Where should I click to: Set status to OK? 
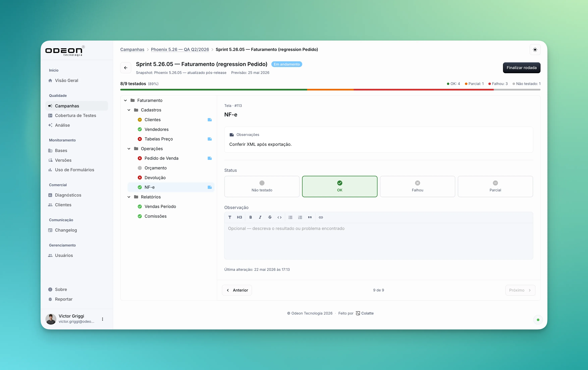tap(340, 186)
